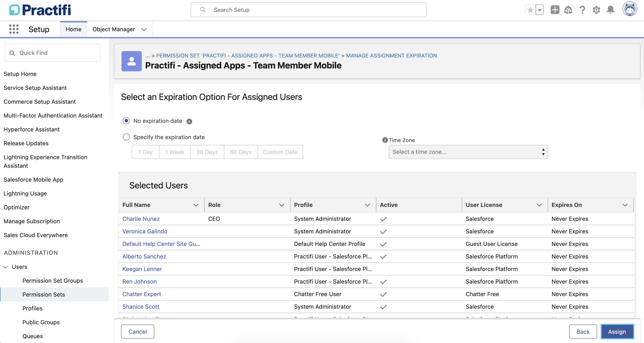
Task: Click the Practifi logo
Action: [x=40, y=10]
